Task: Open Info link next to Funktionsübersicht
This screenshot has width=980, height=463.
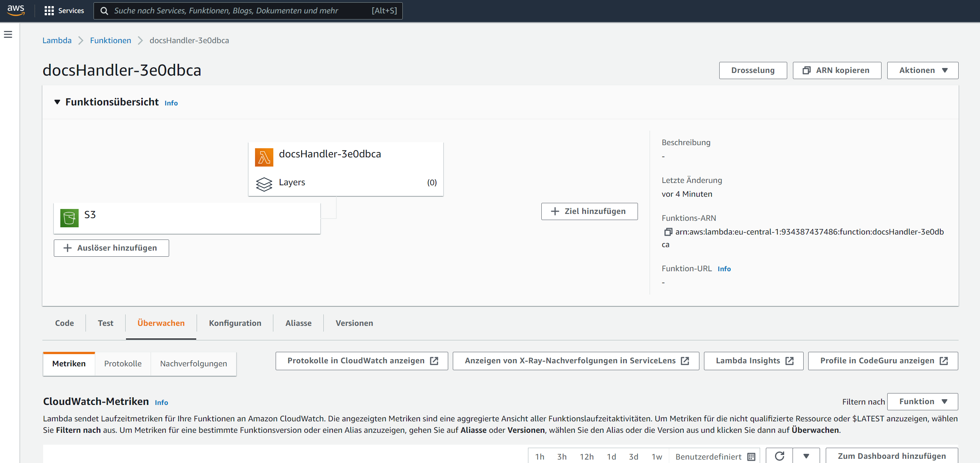Action: coord(171,103)
